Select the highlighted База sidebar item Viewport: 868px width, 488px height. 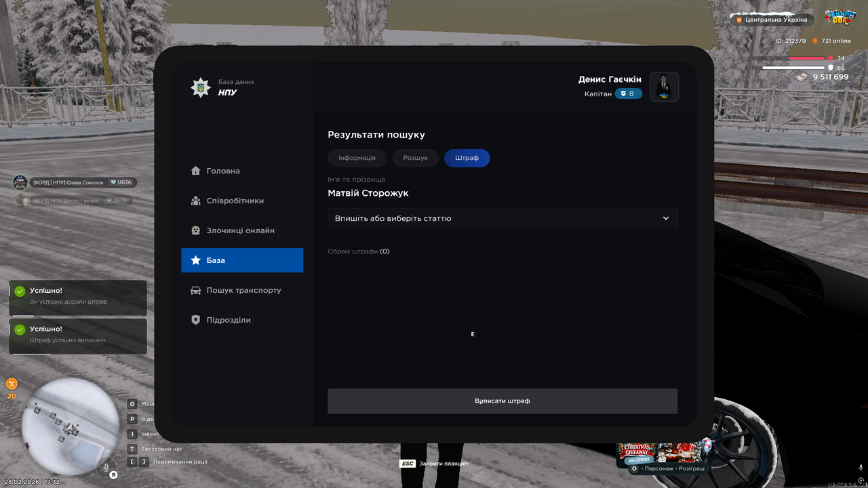(x=242, y=260)
